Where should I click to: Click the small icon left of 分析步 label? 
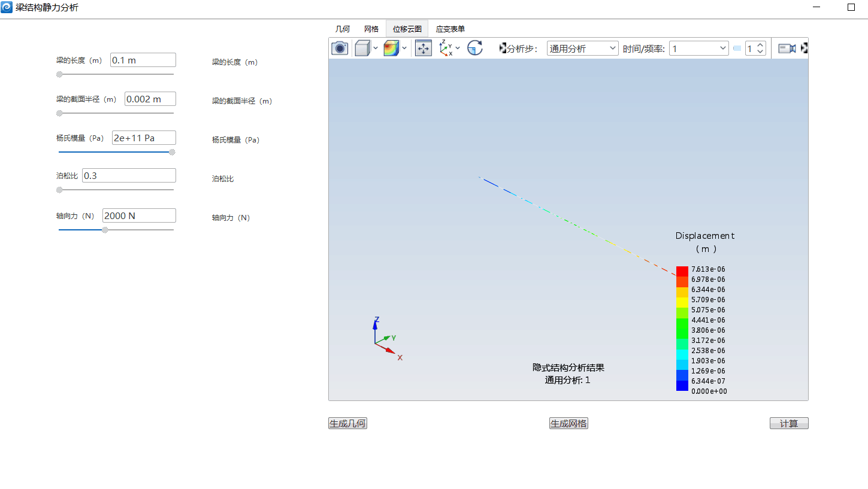[x=503, y=48]
